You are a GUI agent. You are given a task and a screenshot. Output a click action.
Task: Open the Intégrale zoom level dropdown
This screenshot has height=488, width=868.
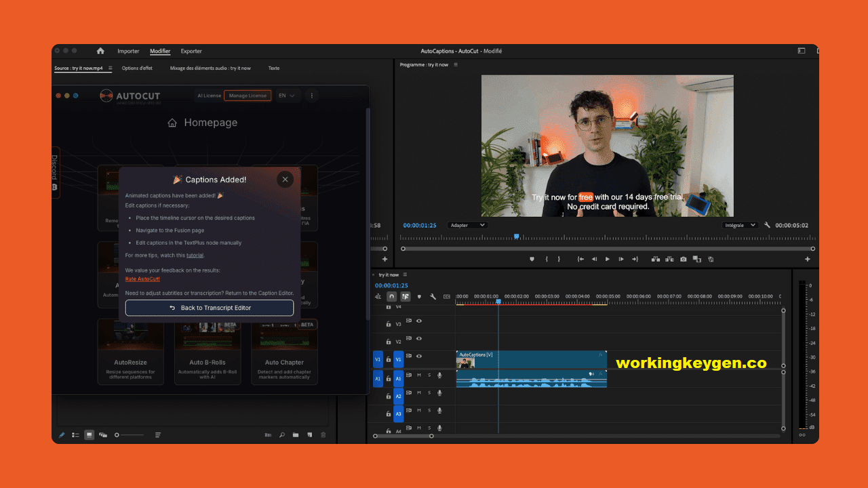pyautogui.click(x=739, y=225)
